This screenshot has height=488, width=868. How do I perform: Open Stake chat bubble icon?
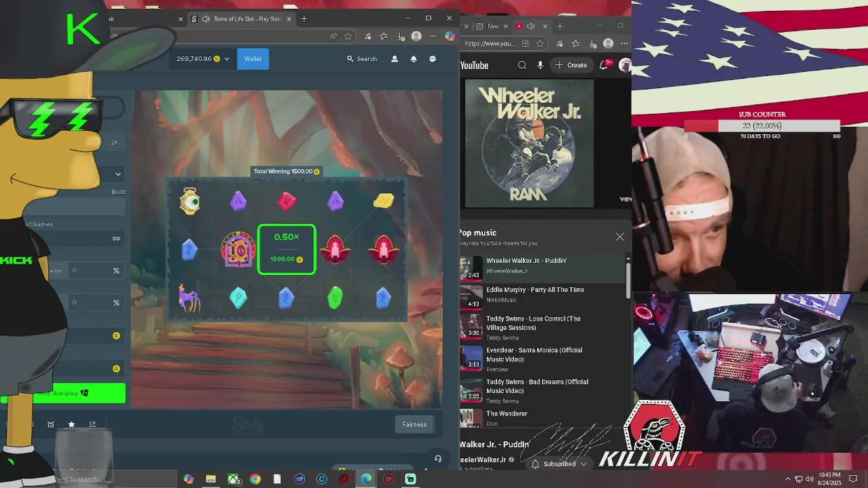[x=433, y=59]
